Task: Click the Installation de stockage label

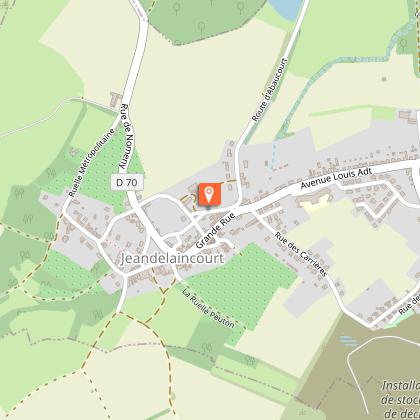Action: pos(401,399)
